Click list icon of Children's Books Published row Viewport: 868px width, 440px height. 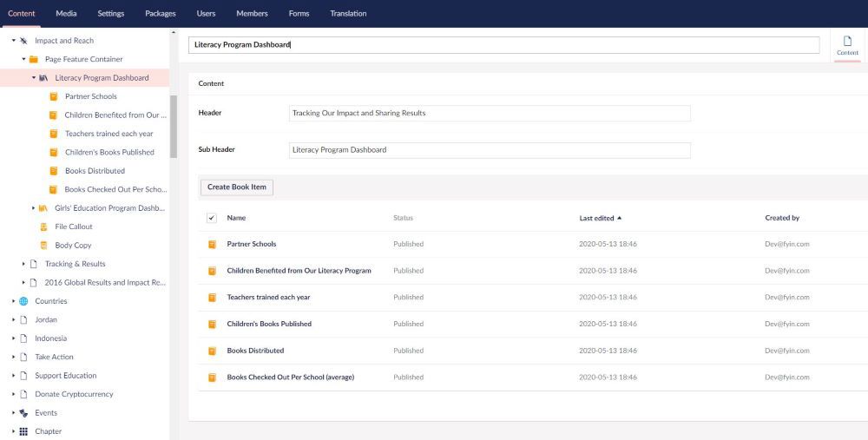212,324
